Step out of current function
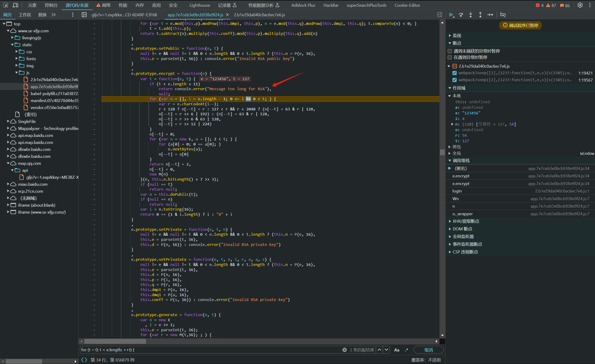Image resolution: width=595 pixels, height=364 pixels. pos(480,15)
